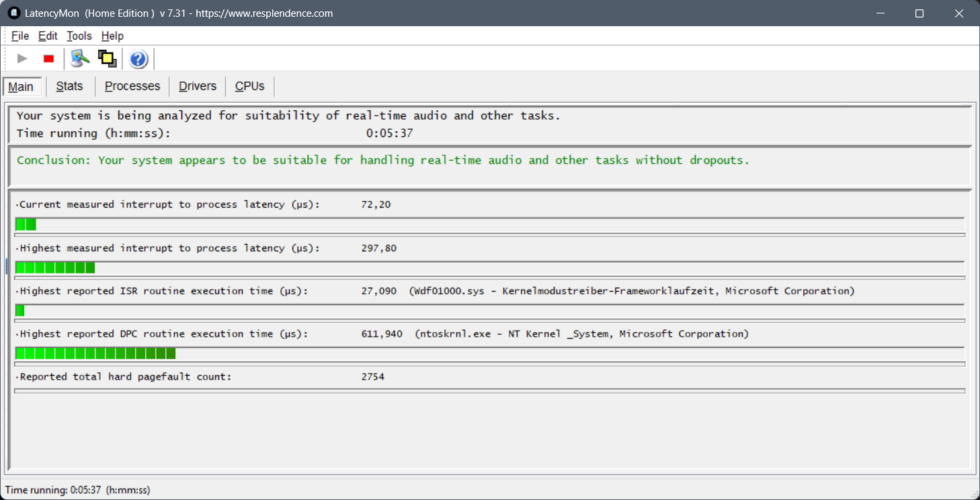This screenshot has width=980, height=500.
Task: Click the LatencyMon app icon in title bar
Action: tap(13, 13)
